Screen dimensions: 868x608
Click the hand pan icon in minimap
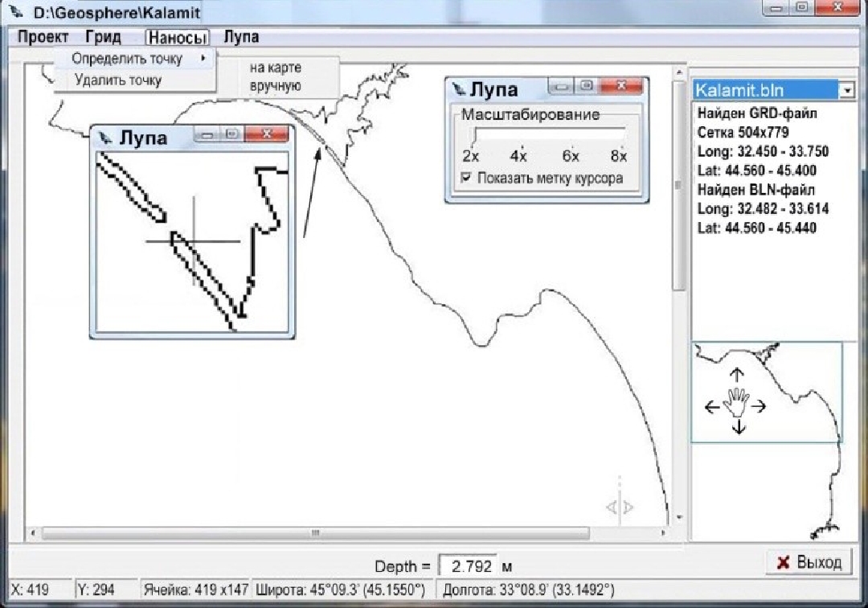coord(736,401)
